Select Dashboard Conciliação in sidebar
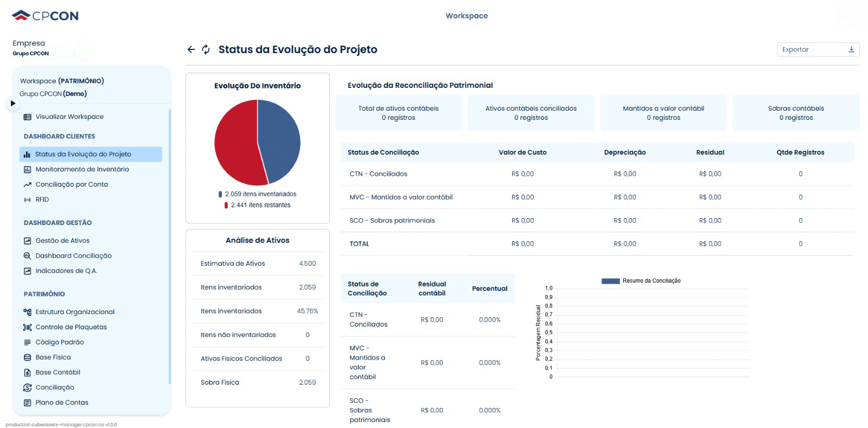The height and width of the screenshot is (428, 868). (x=73, y=256)
